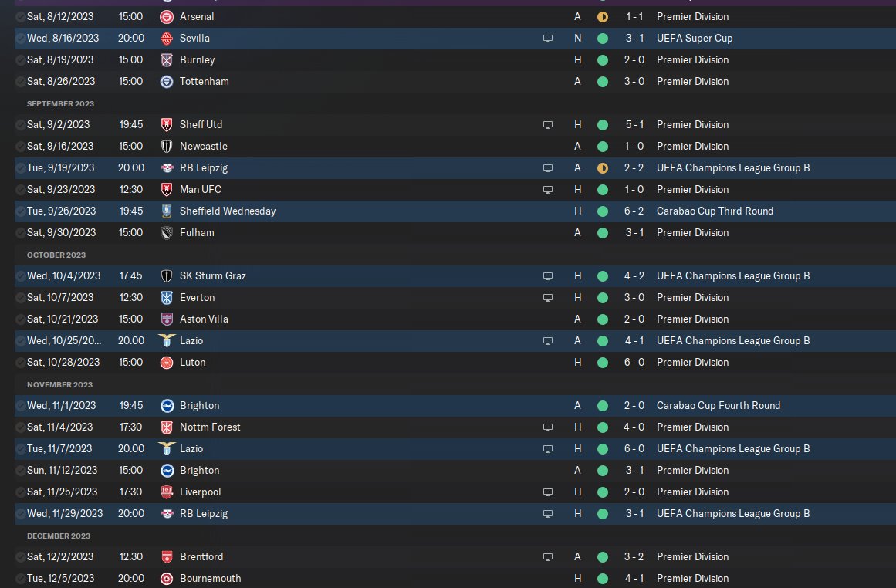
Task: Collapse the NOVEMBER 2023 section header
Action: tap(59, 384)
